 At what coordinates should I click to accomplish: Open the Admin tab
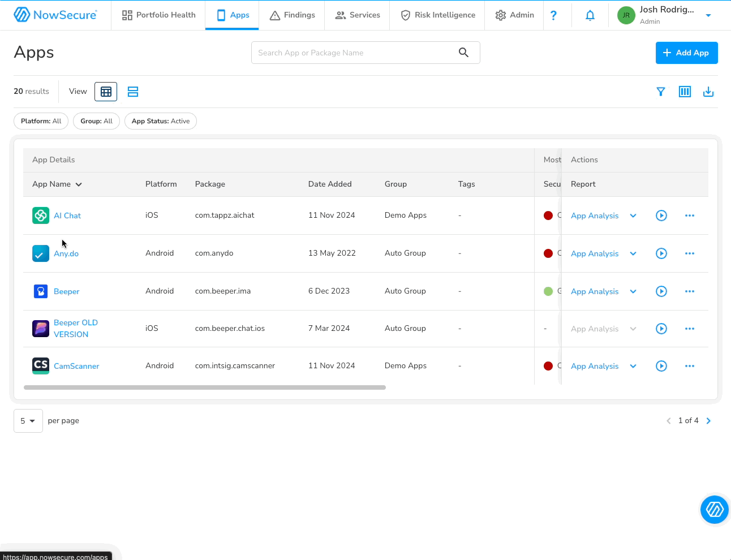pyautogui.click(x=514, y=15)
